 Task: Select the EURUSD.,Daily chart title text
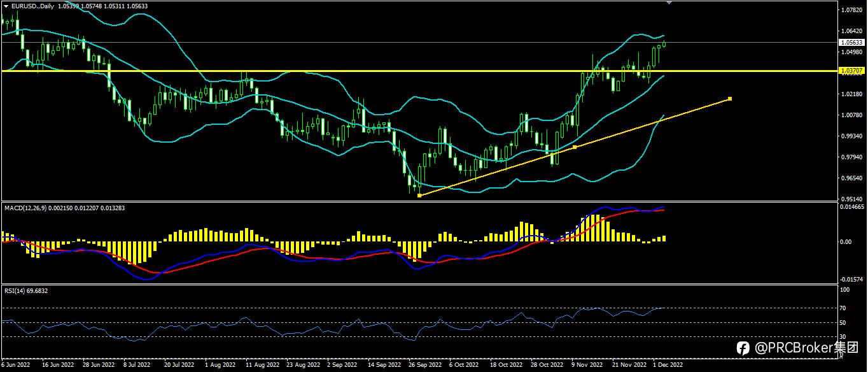coord(32,6)
